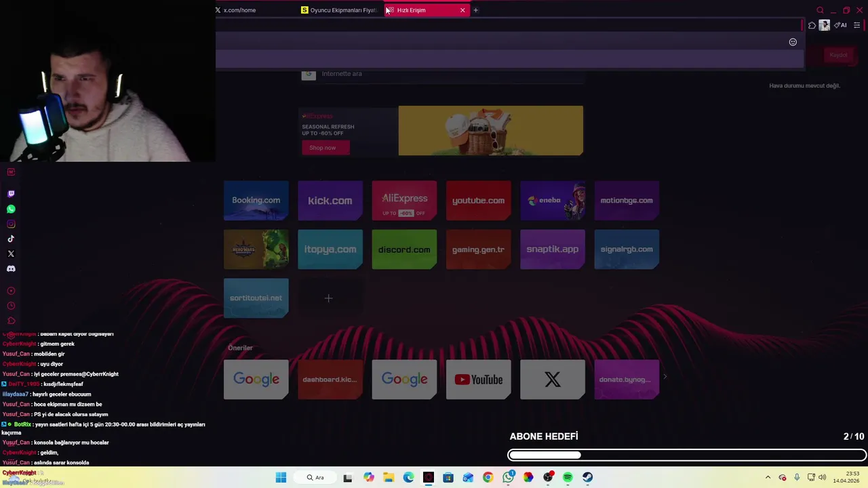This screenshot has width=868, height=488.
Task: Open WhatsApp in the Opera sidebar
Action: pos(11,209)
